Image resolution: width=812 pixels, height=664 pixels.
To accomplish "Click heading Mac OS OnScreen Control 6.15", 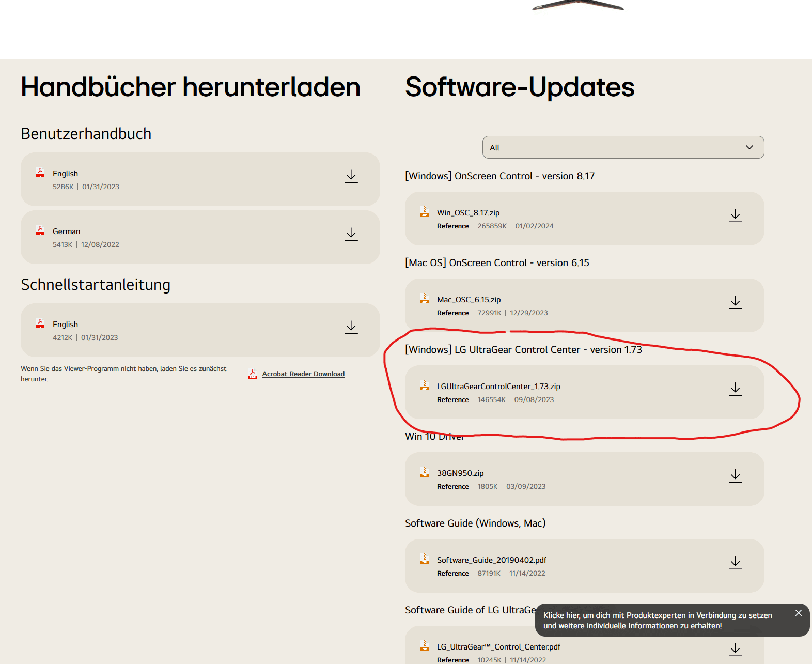I will (497, 263).
